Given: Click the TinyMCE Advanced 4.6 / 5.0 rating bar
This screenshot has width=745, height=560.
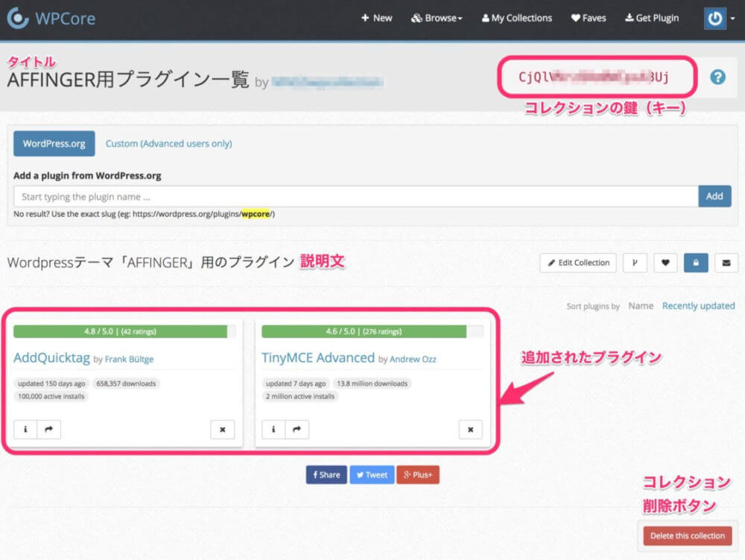Looking at the screenshot, I should (x=372, y=331).
